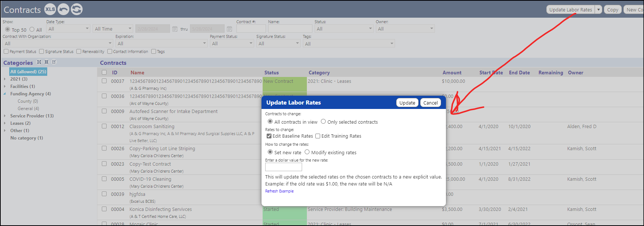The width and height of the screenshot is (644, 226).
Task: Open the Tags filter dropdown
Action: tap(349, 43)
